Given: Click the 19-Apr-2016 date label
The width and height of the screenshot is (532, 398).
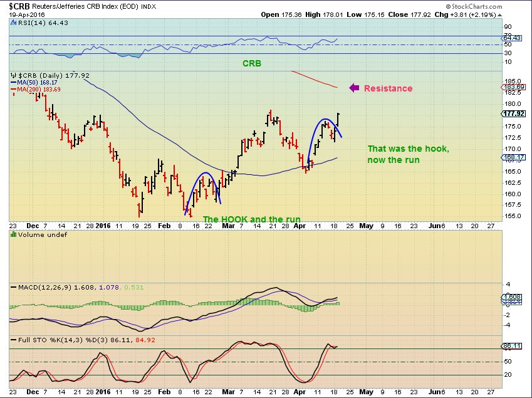Looking at the screenshot, I should click(x=27, y=14).
